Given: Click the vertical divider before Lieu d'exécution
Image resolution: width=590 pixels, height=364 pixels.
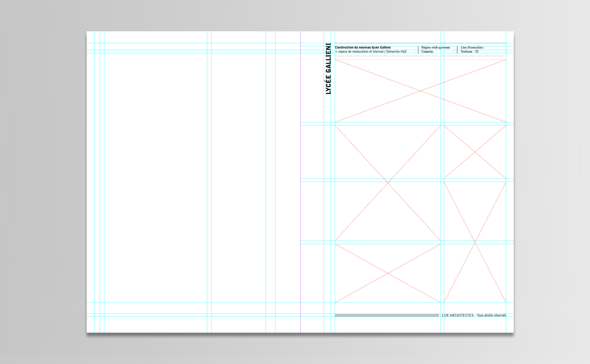Looking at the screenshot, I should pos(457,49).
